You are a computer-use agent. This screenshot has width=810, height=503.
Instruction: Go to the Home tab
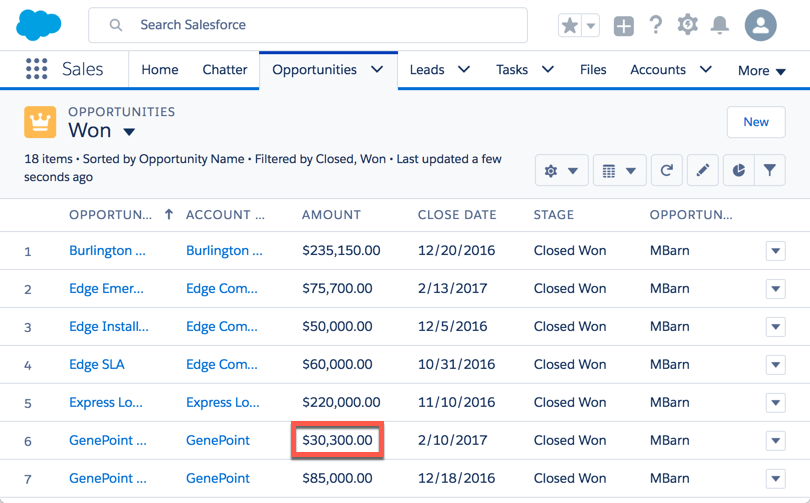pos(160,70)
